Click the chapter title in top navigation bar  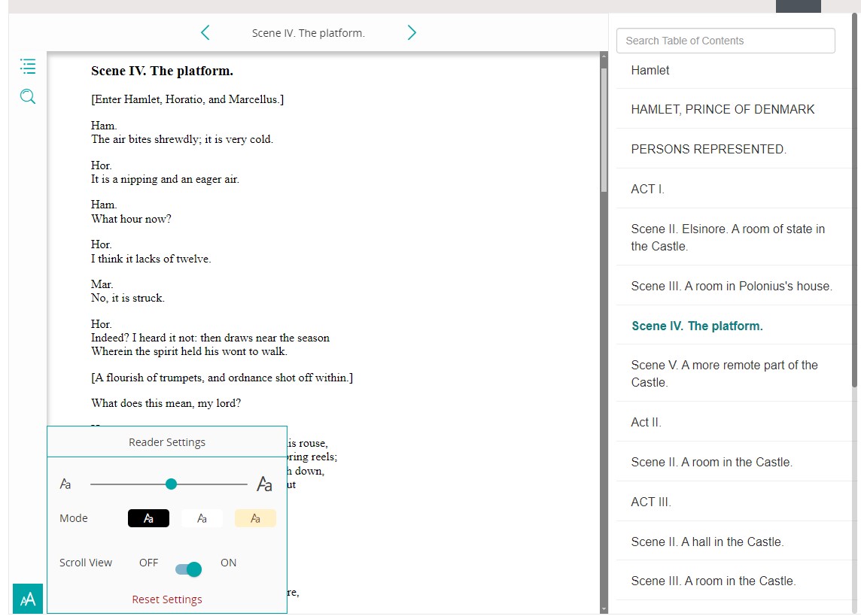pyautogui.click(x=309, y=33)
